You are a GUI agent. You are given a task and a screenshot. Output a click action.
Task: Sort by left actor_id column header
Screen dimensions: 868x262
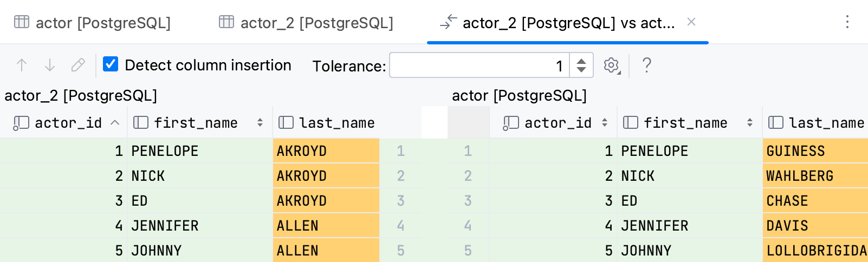pos(68,123)
